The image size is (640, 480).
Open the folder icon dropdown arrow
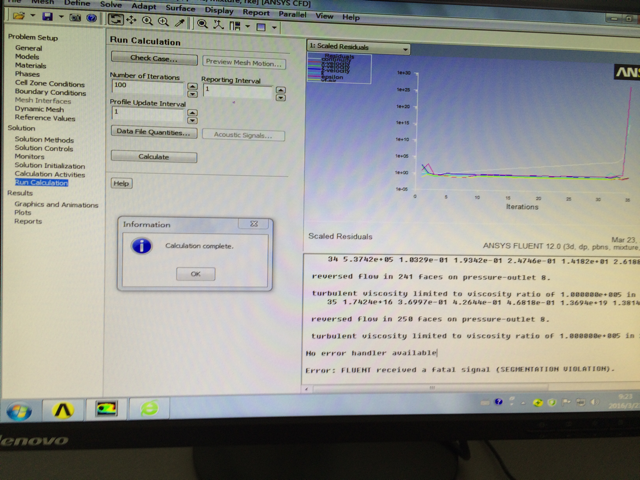[x=32, y=16]
